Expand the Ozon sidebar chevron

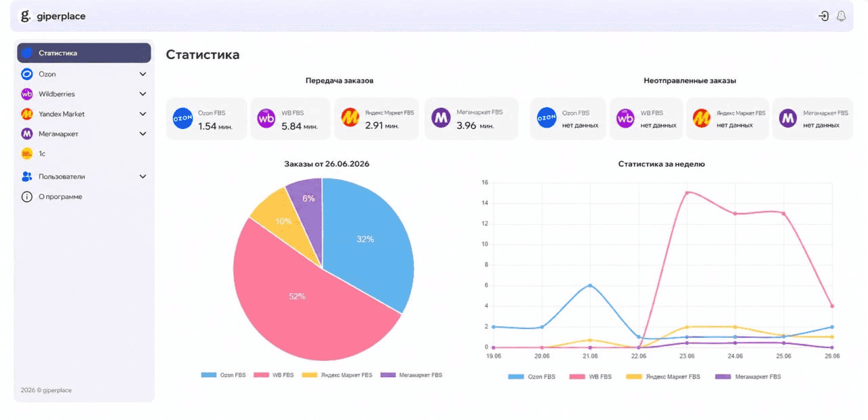point(143,74)
